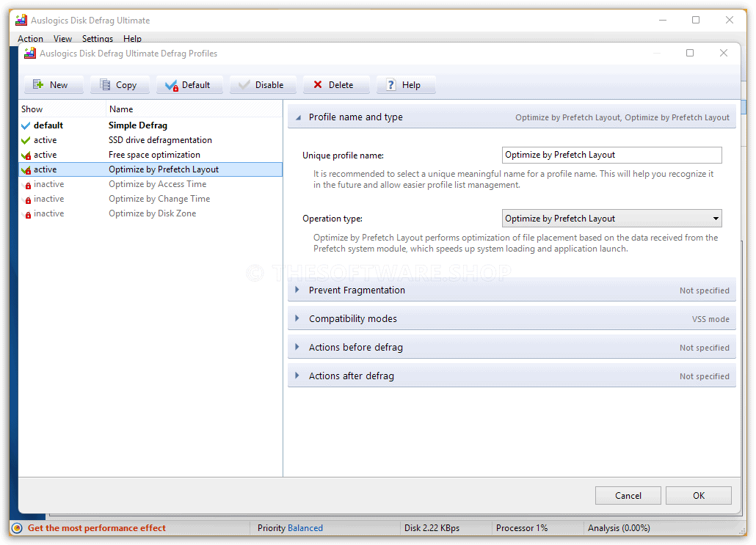The height and width of the screenshot is (545, 756).
Task: Close the Defrag Profiles dialog
Action: [723, 53]
